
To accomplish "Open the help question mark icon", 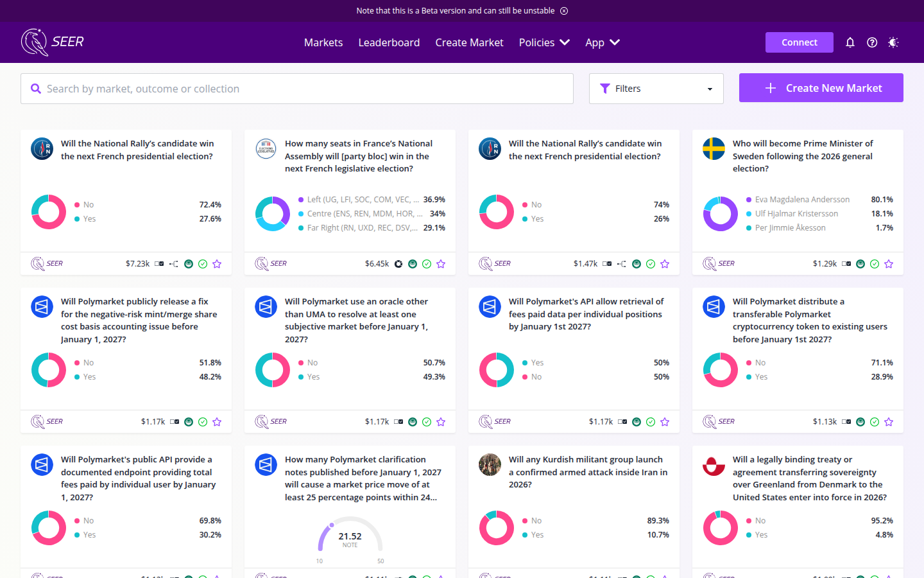I will (872, 42).
